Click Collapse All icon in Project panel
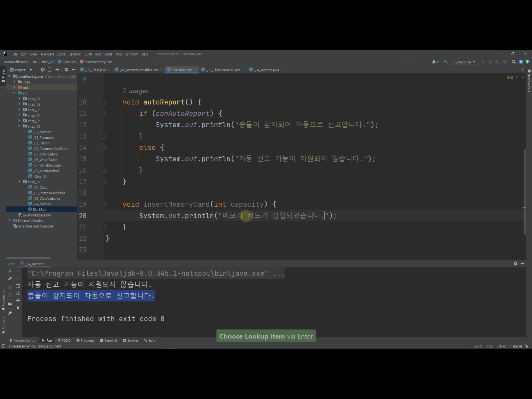This screenshot has width=532, height=399. tap(57, 70)
